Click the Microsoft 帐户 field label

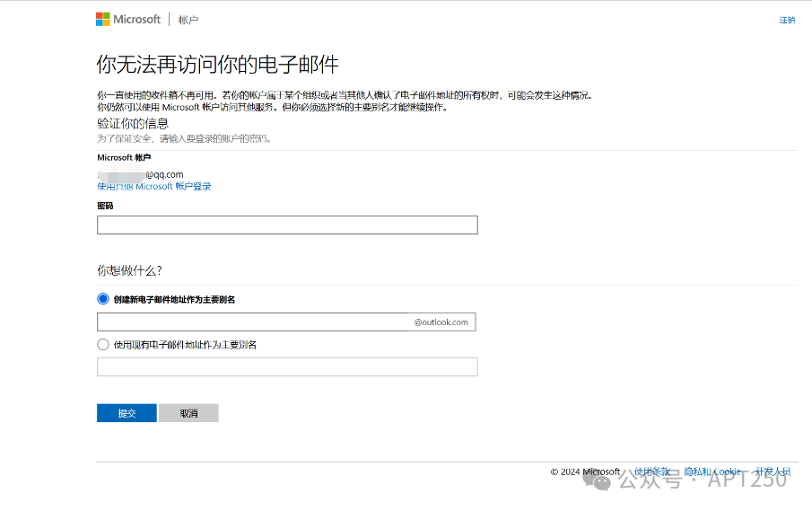pyautogui.click(x=124, y=157)
